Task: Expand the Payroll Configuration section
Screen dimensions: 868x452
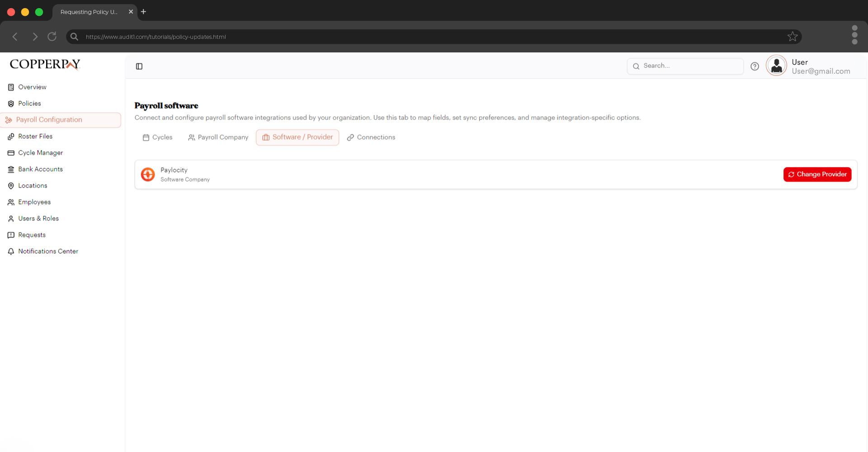Action: coord(49,120)
